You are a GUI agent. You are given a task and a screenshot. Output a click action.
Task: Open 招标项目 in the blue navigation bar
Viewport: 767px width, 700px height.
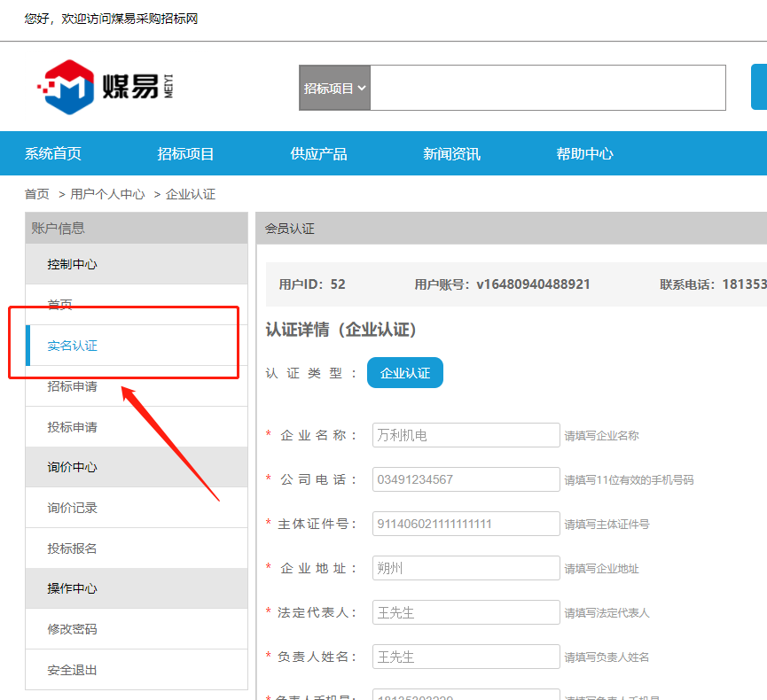[186, 153]
